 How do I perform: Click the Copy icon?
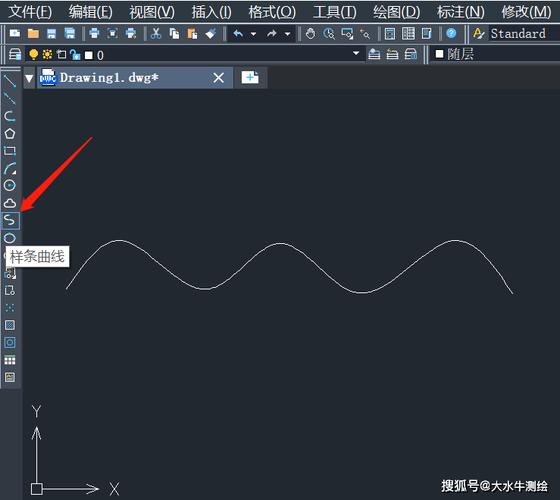pyautogui.click(x=174, y=34)
